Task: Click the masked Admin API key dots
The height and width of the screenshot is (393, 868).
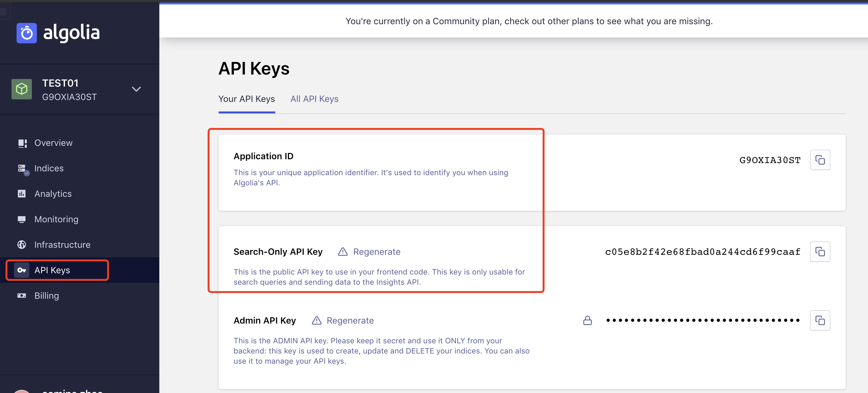Action: (x=703, y=320)
